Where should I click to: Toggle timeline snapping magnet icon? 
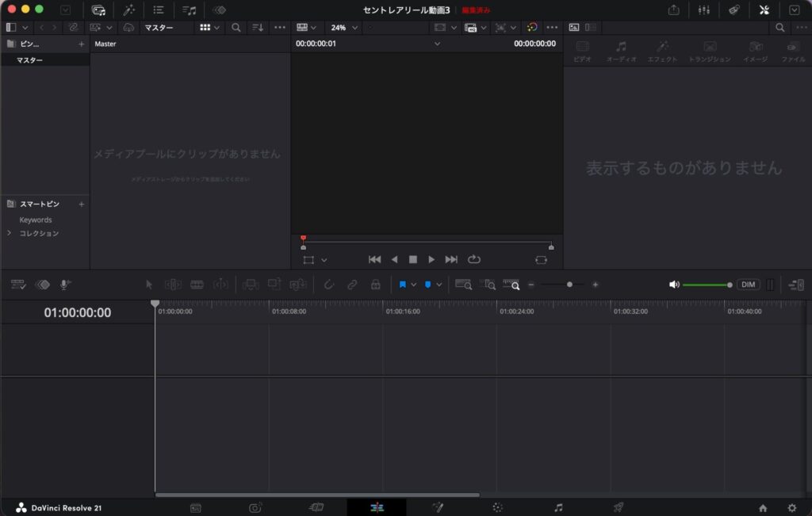pos(328,285)
